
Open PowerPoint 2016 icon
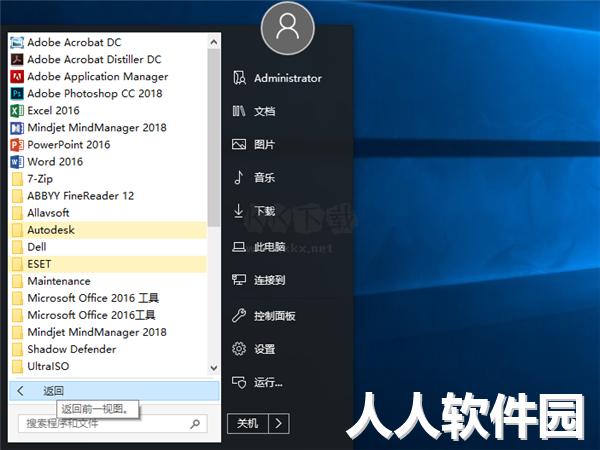[x=17, y=145]
